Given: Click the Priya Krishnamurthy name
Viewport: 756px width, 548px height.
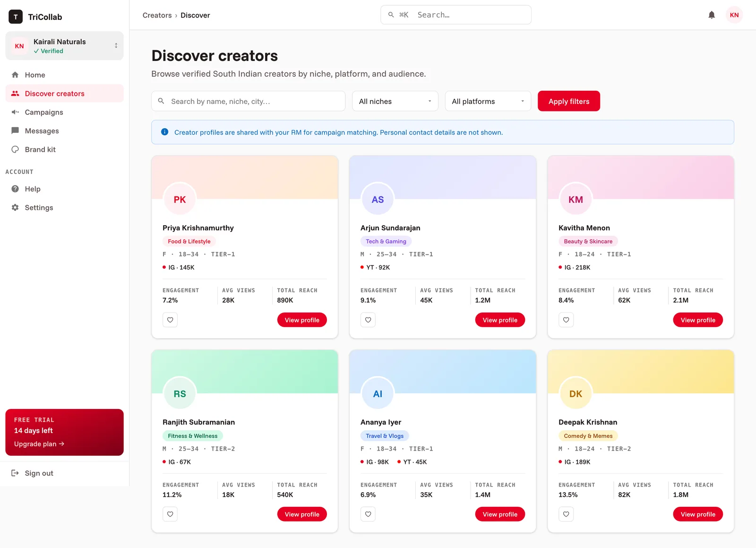Looking at the screenshot, I should coord(198,228).
